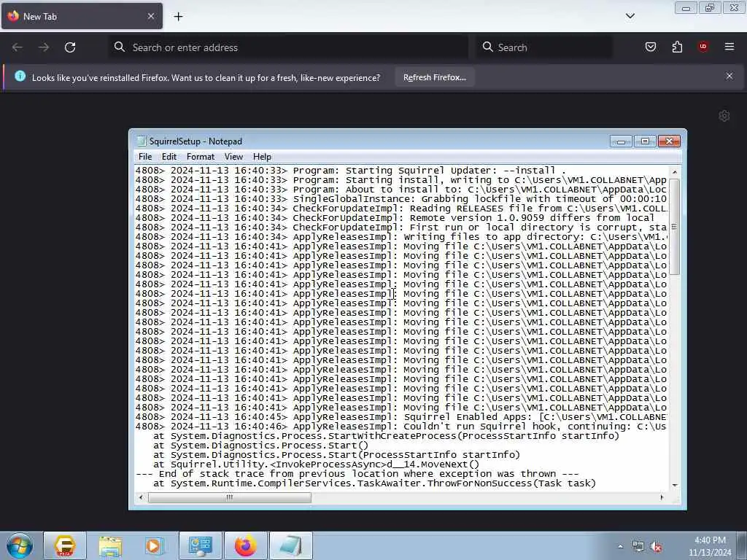Open the taskbar clock and date

pos(709,546)
